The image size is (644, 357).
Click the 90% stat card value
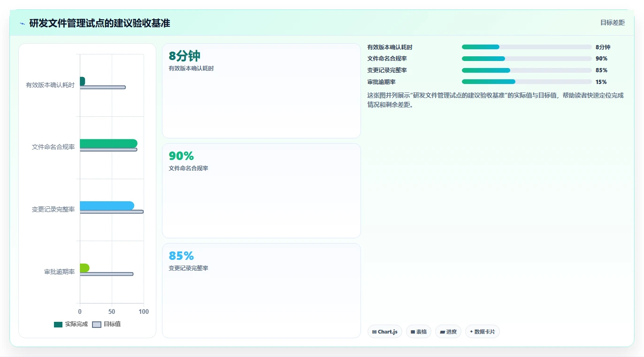click(x=181, y=156)
